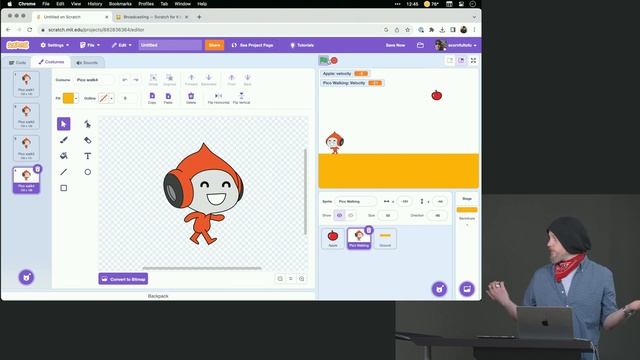Viewport: 640px width, 360px height.
Task: Switch to the Sounds tab
Action: (87, 62)
